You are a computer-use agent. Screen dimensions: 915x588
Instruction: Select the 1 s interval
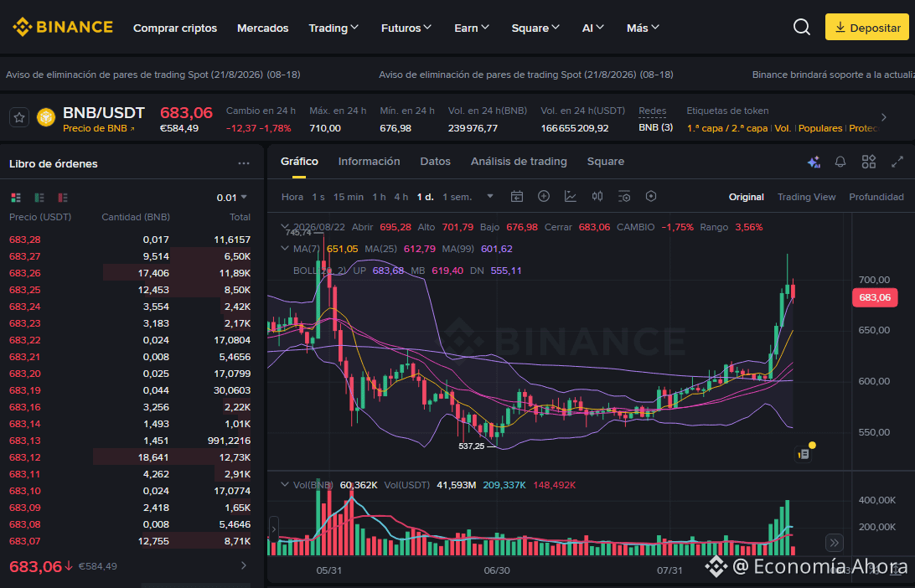click(x=318, y=197)
